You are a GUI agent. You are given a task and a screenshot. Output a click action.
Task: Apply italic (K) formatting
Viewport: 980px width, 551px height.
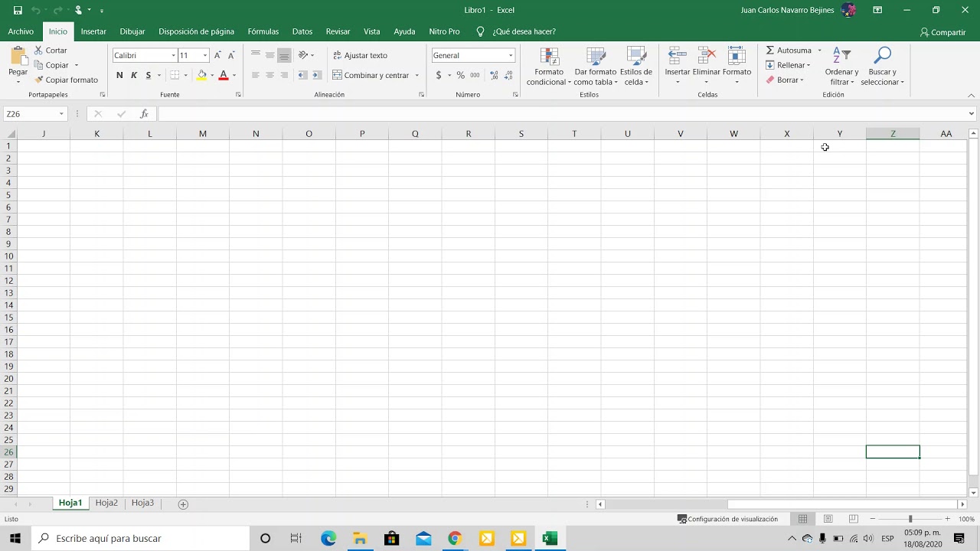[133, 75]
